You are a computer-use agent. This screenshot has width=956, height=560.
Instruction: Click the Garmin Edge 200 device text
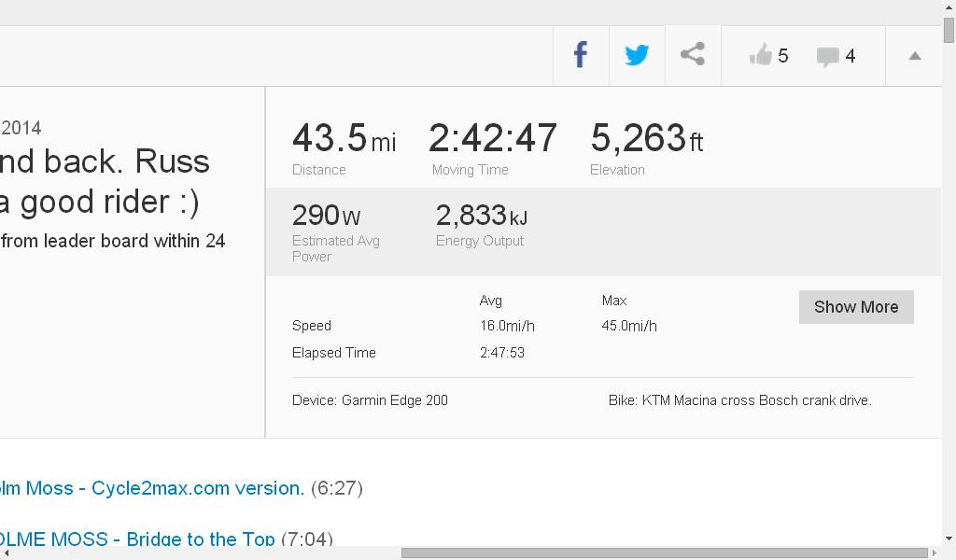click(x=370, y=400)
